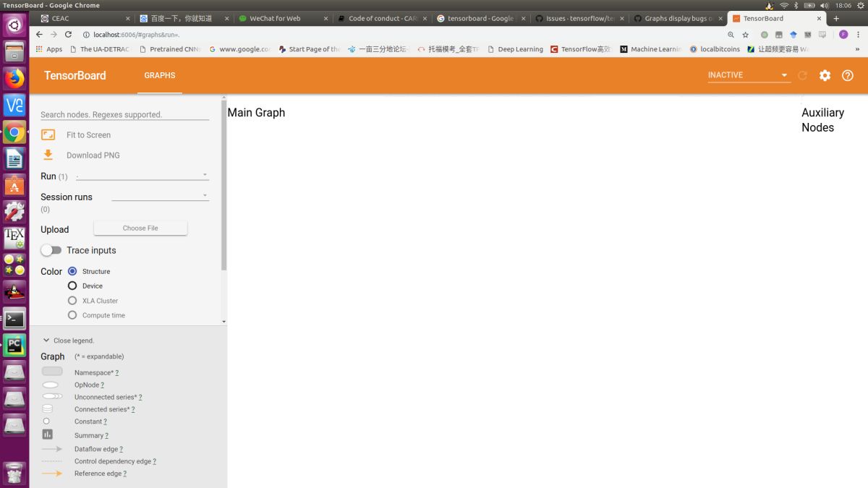
Task: Click the clock in system tray
Action: point(843,5)
